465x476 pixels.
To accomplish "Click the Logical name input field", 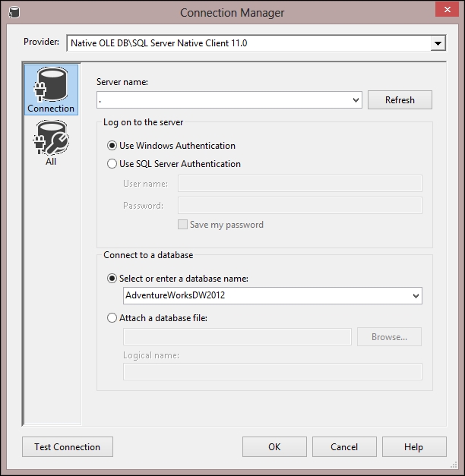I will point(273,371).
